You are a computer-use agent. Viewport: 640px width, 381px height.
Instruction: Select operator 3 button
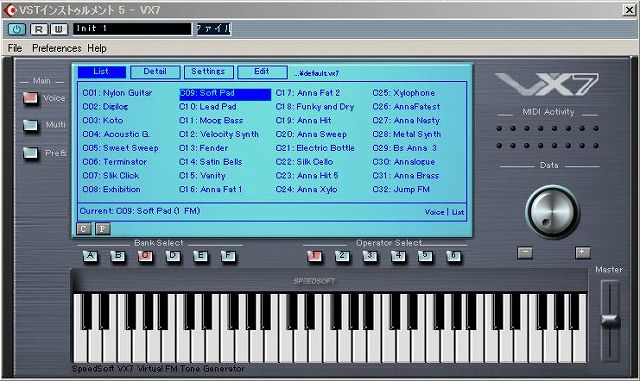[x=370, y=256]
